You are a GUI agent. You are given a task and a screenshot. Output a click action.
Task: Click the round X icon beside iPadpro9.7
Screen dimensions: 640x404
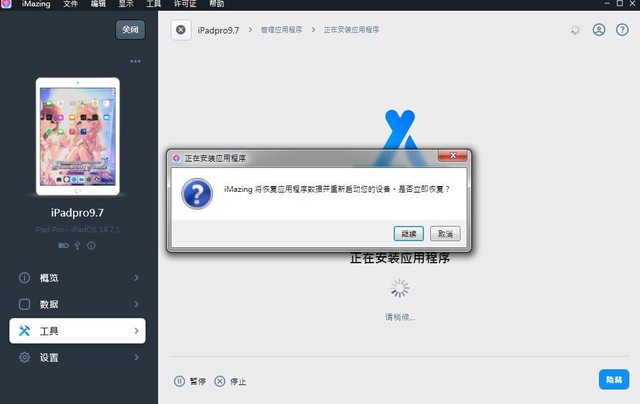click(x=181, y=30)
